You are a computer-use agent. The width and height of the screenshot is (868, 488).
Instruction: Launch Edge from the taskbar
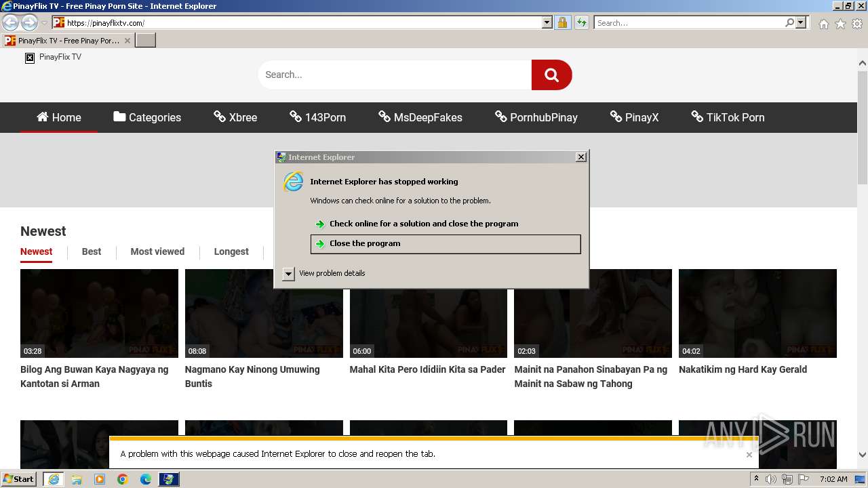(x=146, y=479)
